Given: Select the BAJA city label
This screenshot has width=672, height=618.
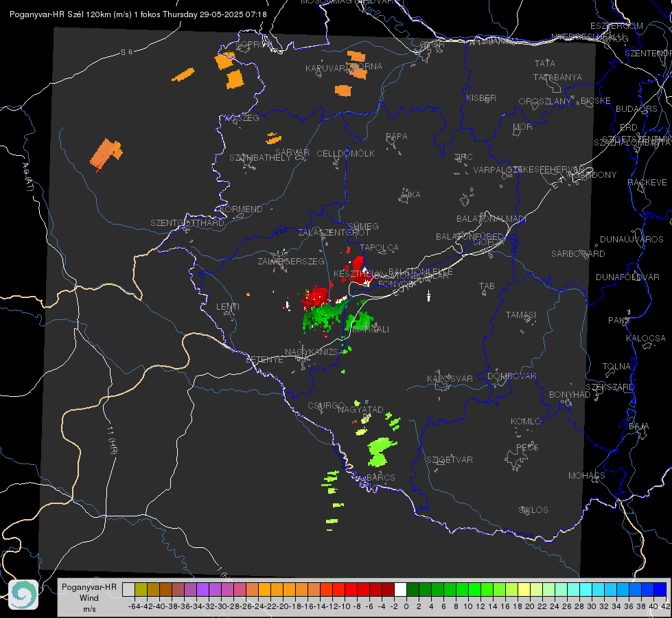Looking at the screenshot, I should point(639,426).
